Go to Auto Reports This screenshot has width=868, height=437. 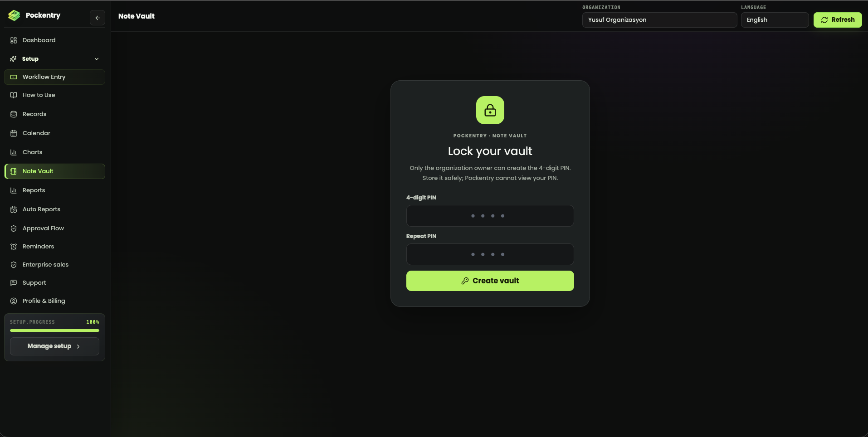click(54, 209)
